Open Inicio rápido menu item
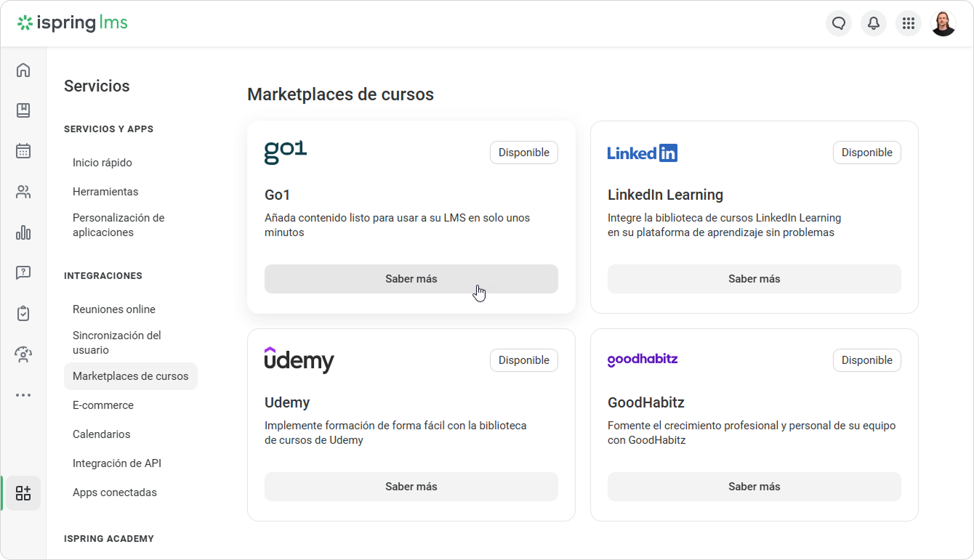Viewport: 974px width, 560px height. (102, 163)
